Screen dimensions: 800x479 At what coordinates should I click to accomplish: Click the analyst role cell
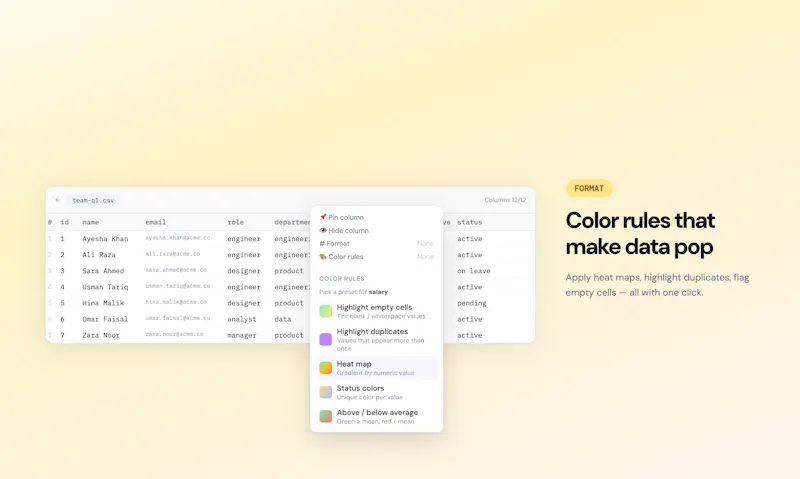(x=242, y=319)
